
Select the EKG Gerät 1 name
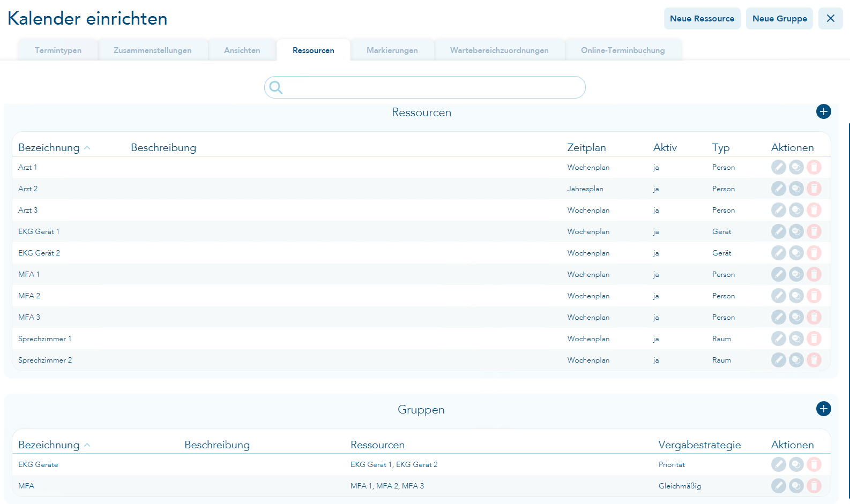39,231
